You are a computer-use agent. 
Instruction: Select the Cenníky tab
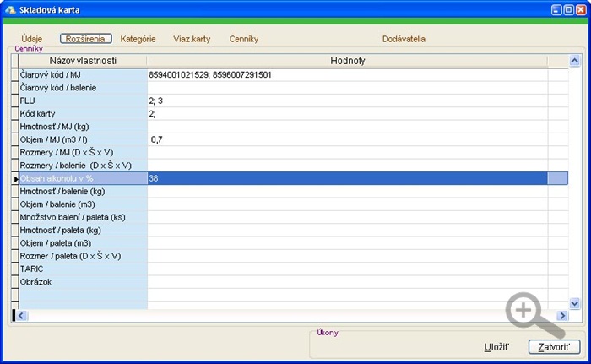click(244, 39)
